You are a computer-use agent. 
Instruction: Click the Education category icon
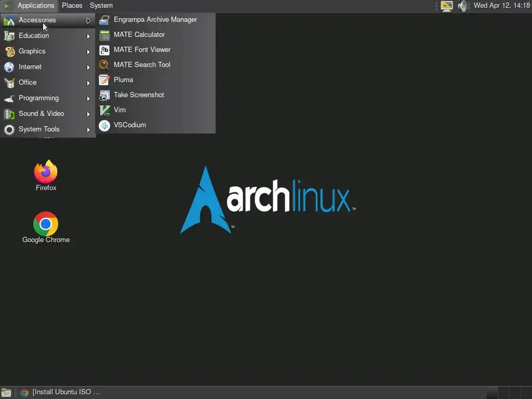point(9,36)
